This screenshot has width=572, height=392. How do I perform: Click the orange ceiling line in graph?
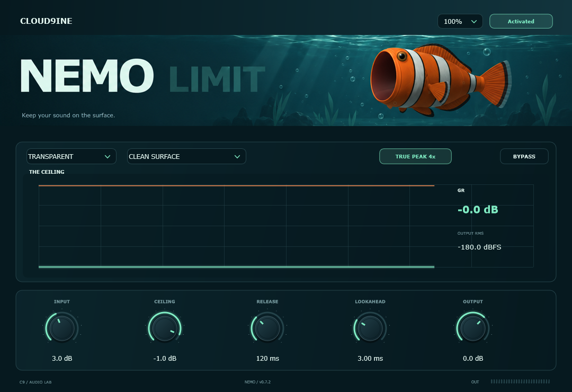(236, 186)
